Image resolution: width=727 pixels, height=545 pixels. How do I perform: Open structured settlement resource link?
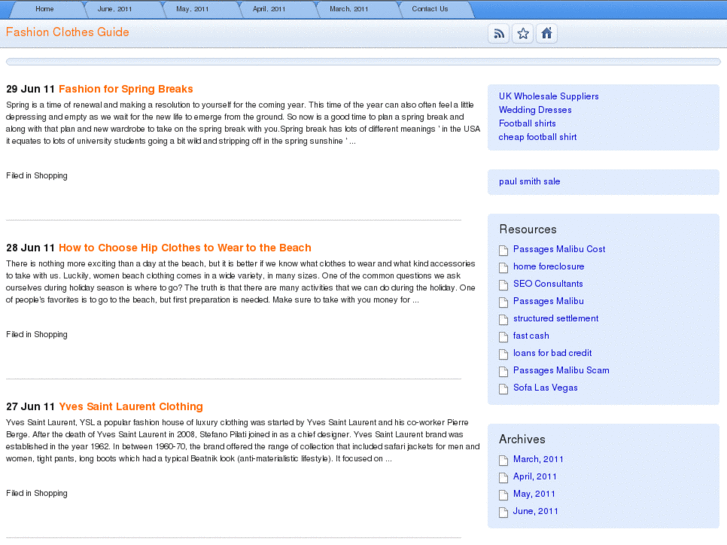555,318
